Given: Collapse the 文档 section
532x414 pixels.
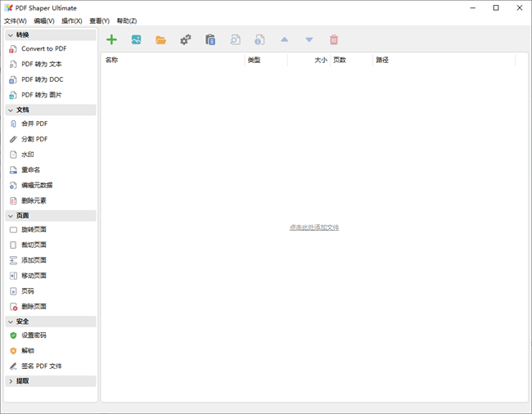Looking at the screenshot, I should pos(10,110).
